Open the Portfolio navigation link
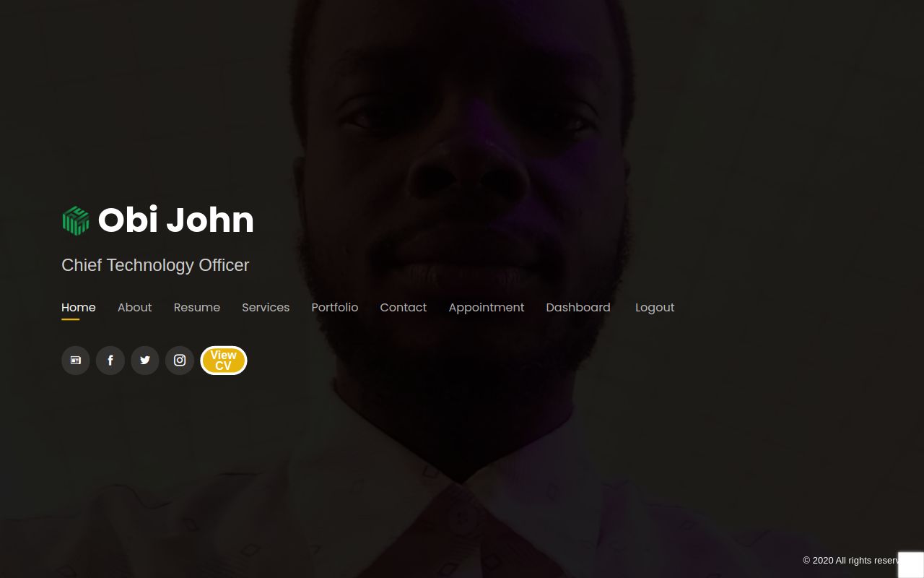Viewport: 924px width, 578px height. click(335, 307)
